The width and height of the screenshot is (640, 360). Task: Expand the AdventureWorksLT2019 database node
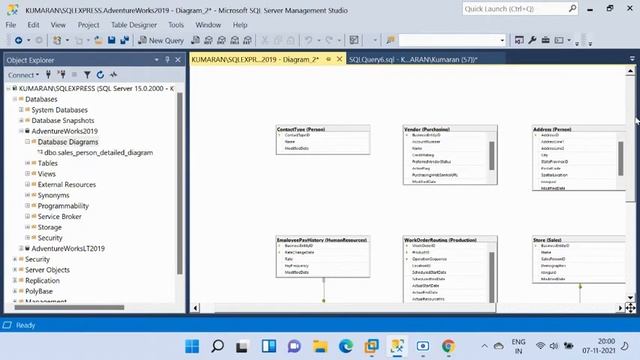[21, 248]
